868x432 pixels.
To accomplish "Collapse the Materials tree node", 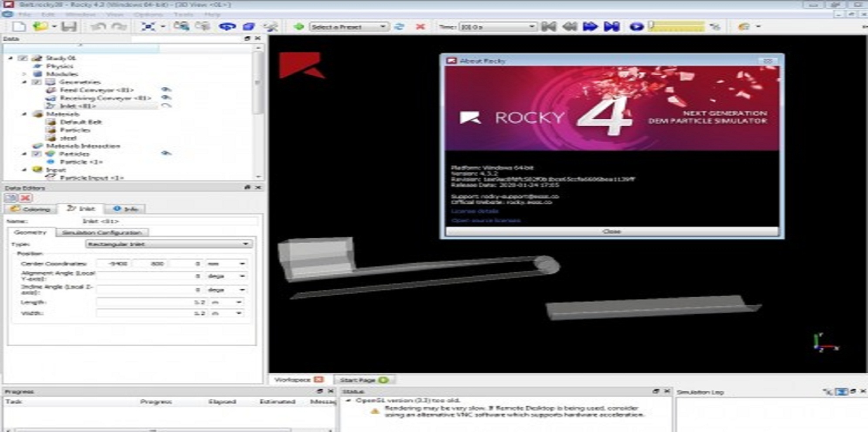I will (x=24, y=114).
